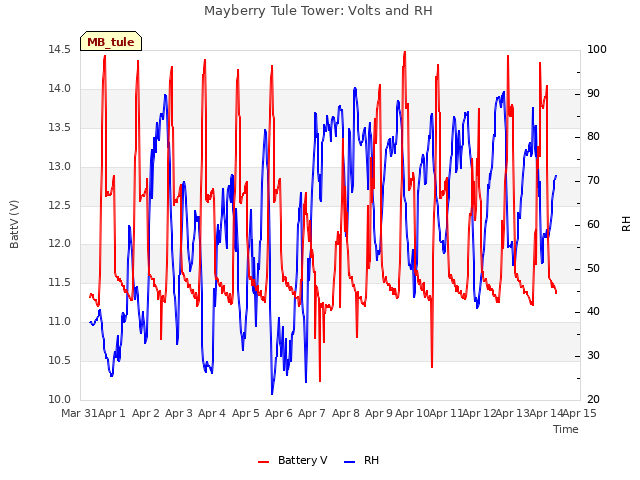Click the 12.5 voltage tick label

(60, 205)
